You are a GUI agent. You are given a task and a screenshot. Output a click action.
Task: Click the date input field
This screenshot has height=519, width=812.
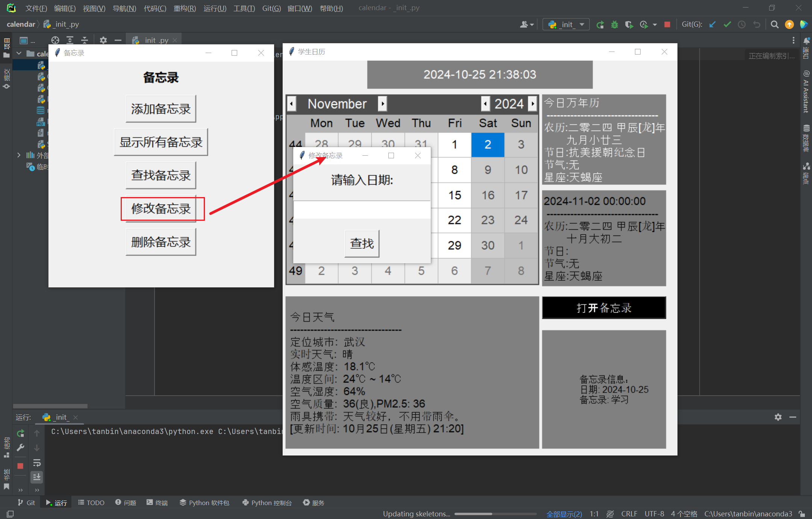(362, 210)
